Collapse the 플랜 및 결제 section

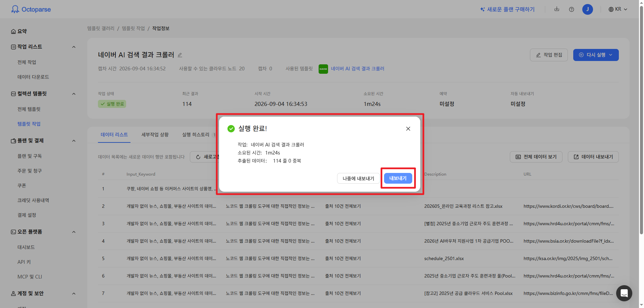(x=74, y=141)
